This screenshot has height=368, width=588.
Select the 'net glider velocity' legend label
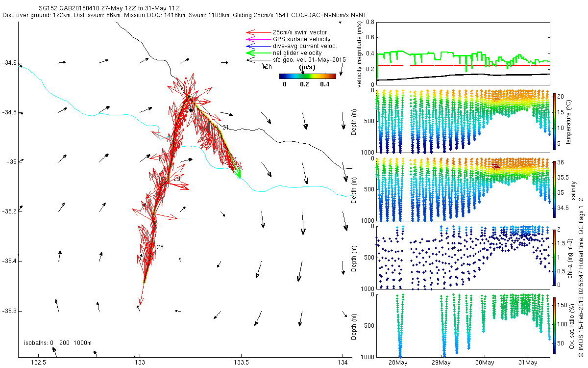click(x=297, y=53)
